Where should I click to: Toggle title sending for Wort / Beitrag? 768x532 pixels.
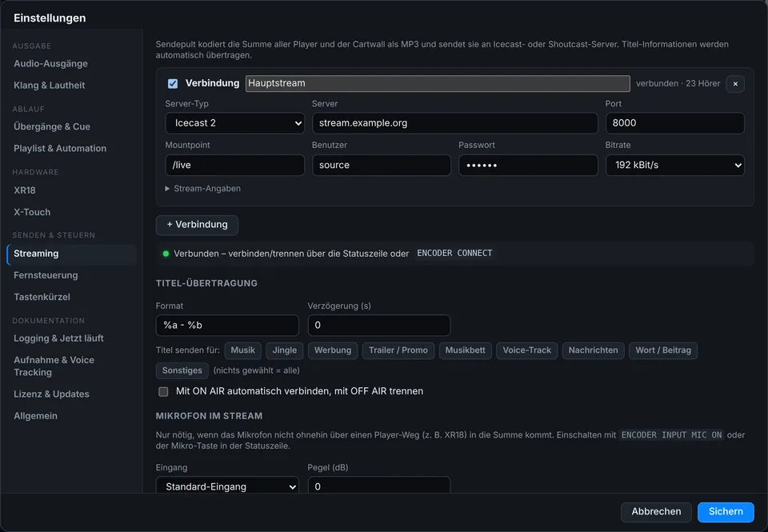[x=663, y=350]
